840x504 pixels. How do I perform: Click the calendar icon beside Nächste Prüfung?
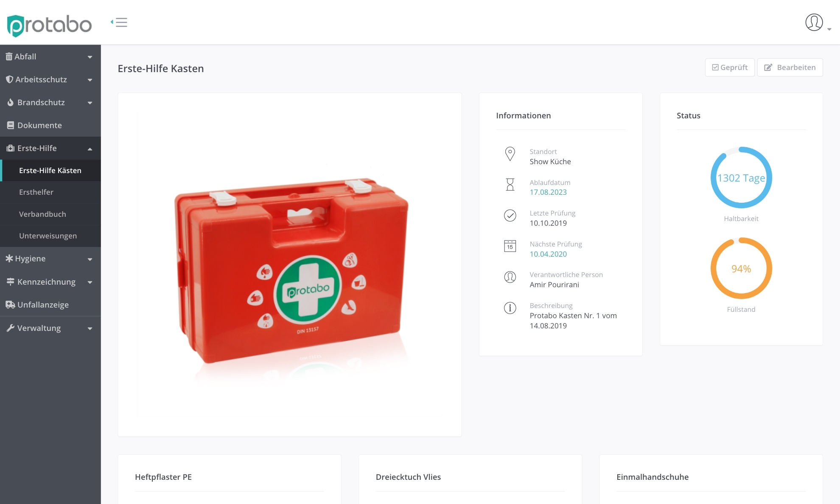coord(510,246)
